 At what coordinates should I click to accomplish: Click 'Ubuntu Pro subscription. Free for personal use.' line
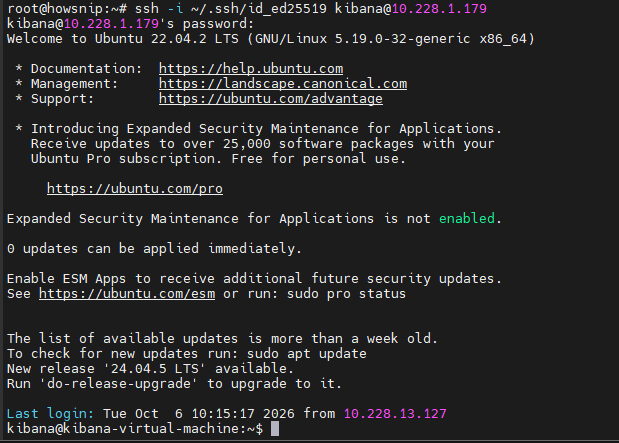pyautogui.click(x=218, y=159)
